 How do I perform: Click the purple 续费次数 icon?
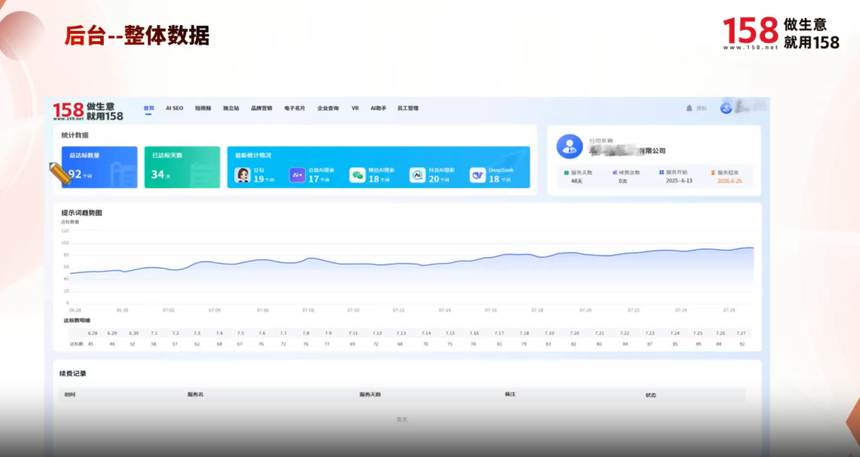click(615, 172)
